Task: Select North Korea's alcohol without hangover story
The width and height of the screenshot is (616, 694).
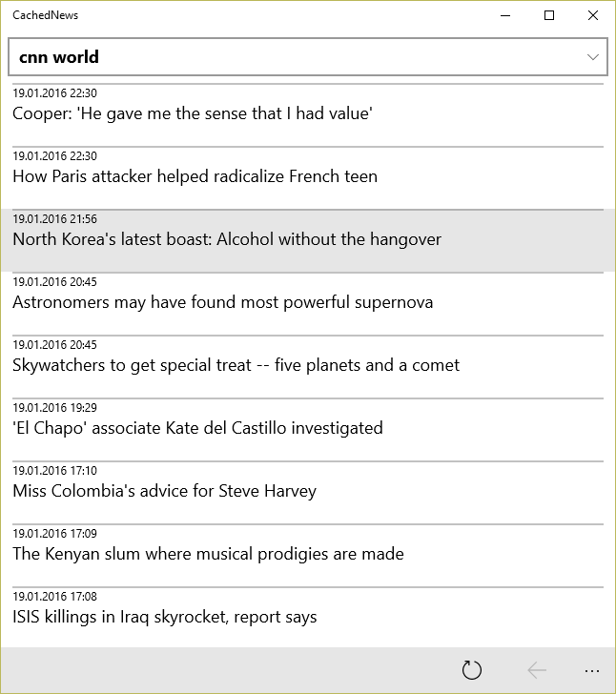Action: tap(227, 239)
